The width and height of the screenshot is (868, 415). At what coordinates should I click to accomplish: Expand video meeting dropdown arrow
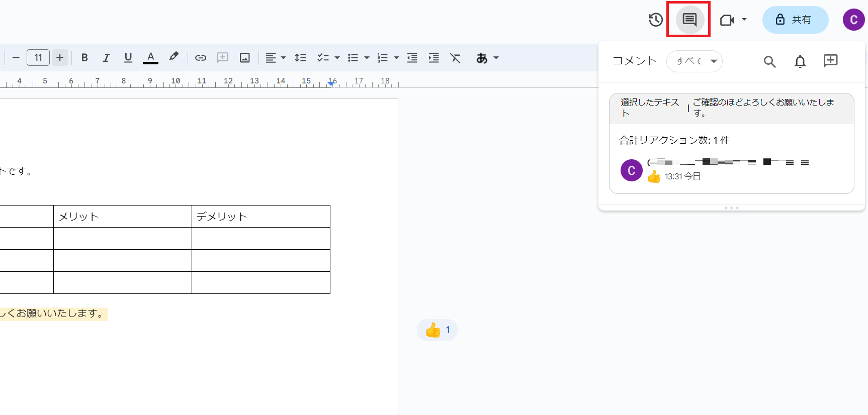744,20
